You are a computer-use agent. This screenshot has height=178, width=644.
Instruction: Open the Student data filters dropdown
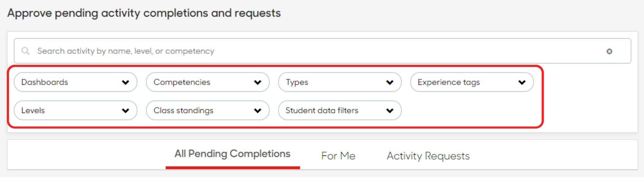pyautogui.click(x=340, y=110)
